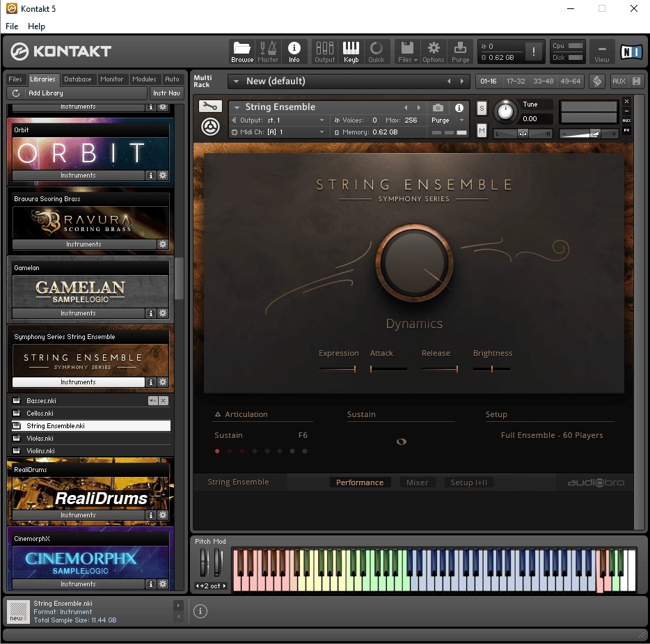Toggle the Browse panel folder icon

pyautogui.click(x=242, y=52)
